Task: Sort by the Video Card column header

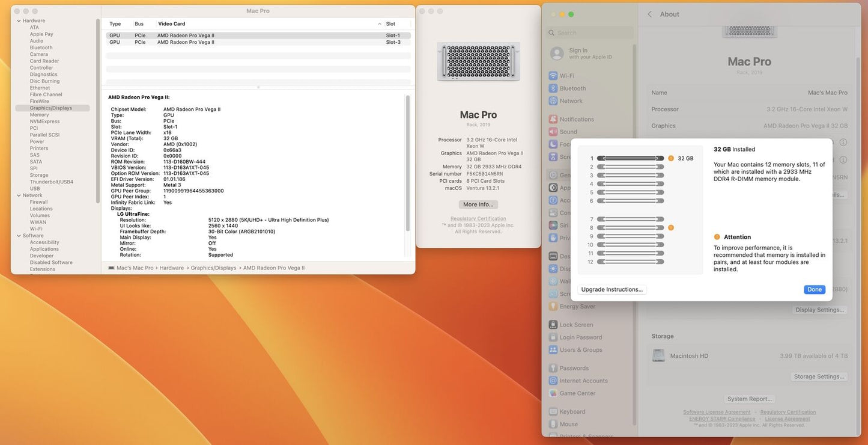Action: 171,24
